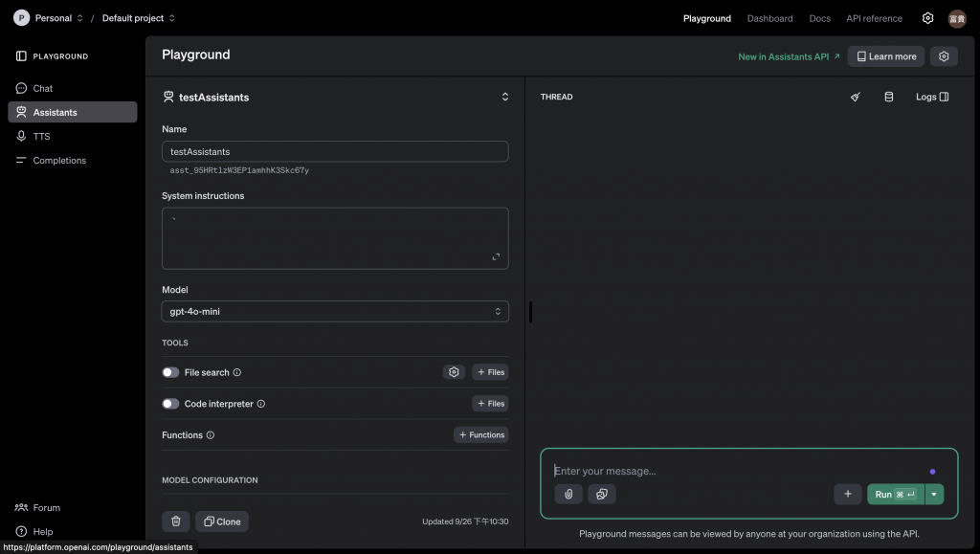Click the panel resize divider handle

[530, 312]
